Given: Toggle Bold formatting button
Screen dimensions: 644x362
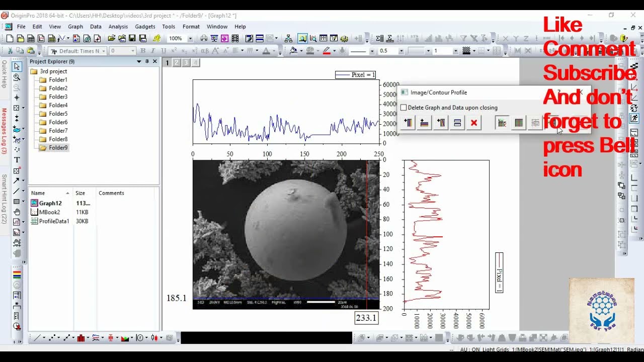Looking at the screenshot, I should 143,51.
